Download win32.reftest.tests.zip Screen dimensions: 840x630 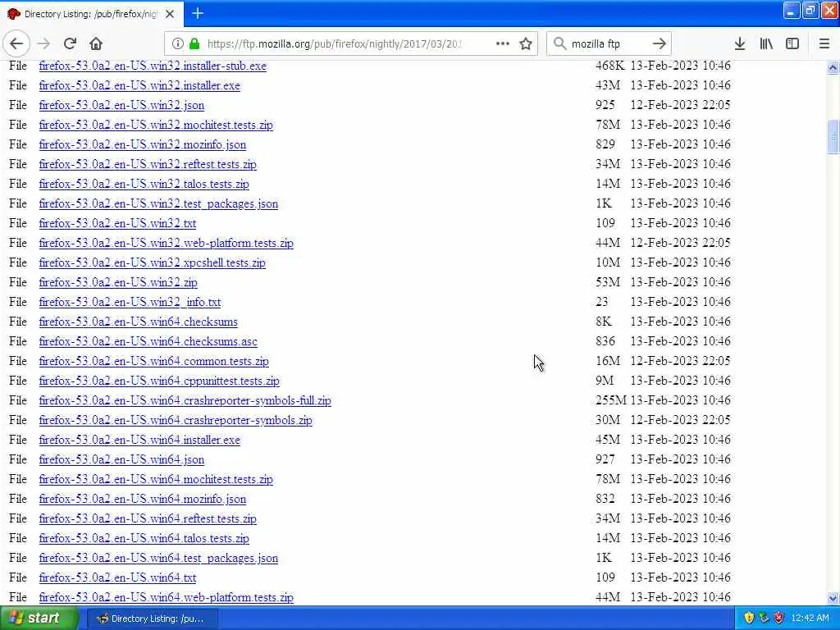click(148, 164)
